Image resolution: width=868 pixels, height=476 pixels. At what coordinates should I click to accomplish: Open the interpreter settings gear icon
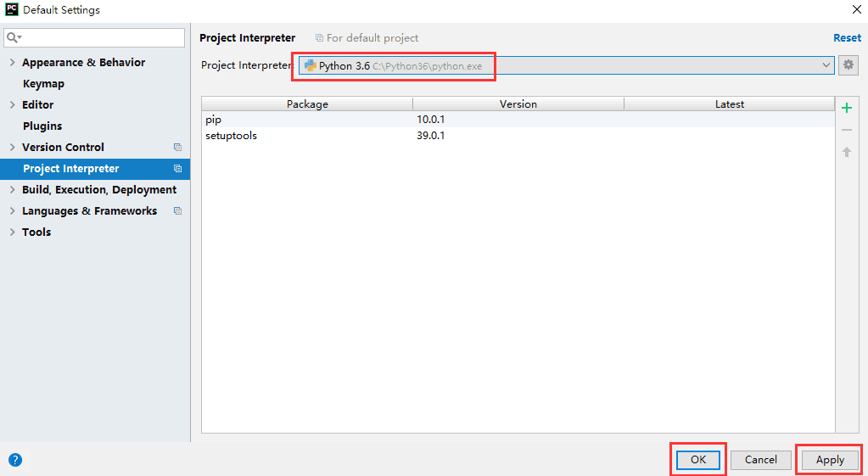click(x=848, y=64)
